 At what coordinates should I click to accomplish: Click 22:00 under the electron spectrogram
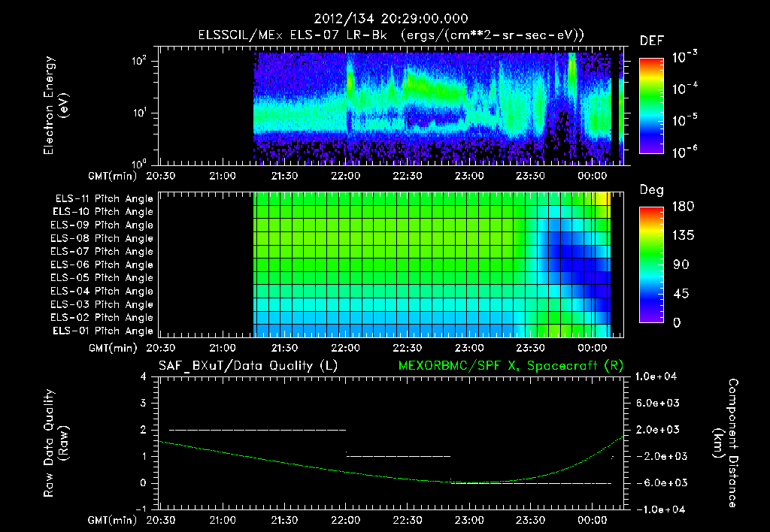(x=346, y=176)
